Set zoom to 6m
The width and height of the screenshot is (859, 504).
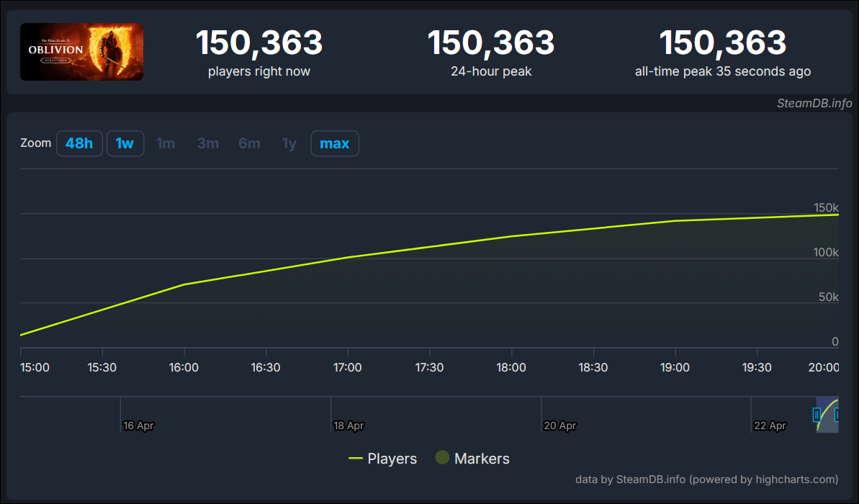click(x=249, y=143)
